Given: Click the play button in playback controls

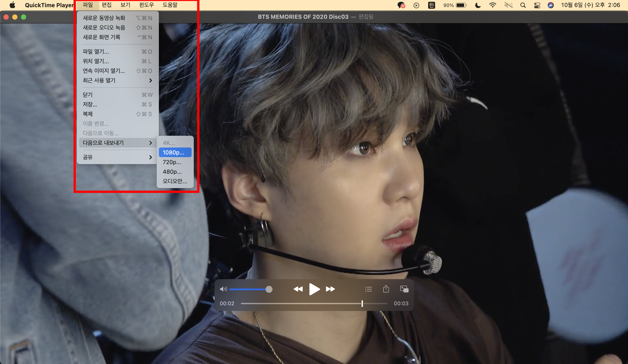Looking at the screenshot, I should tap(314, 289).
